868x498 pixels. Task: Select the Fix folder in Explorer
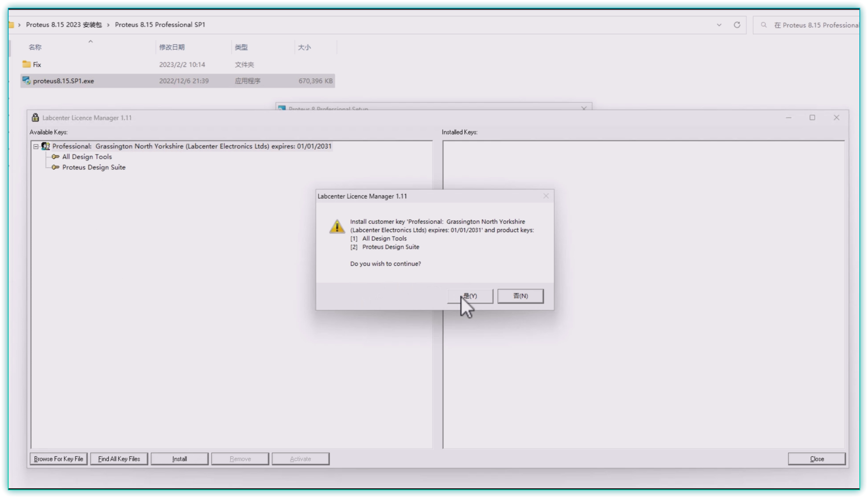click(177, 65)
